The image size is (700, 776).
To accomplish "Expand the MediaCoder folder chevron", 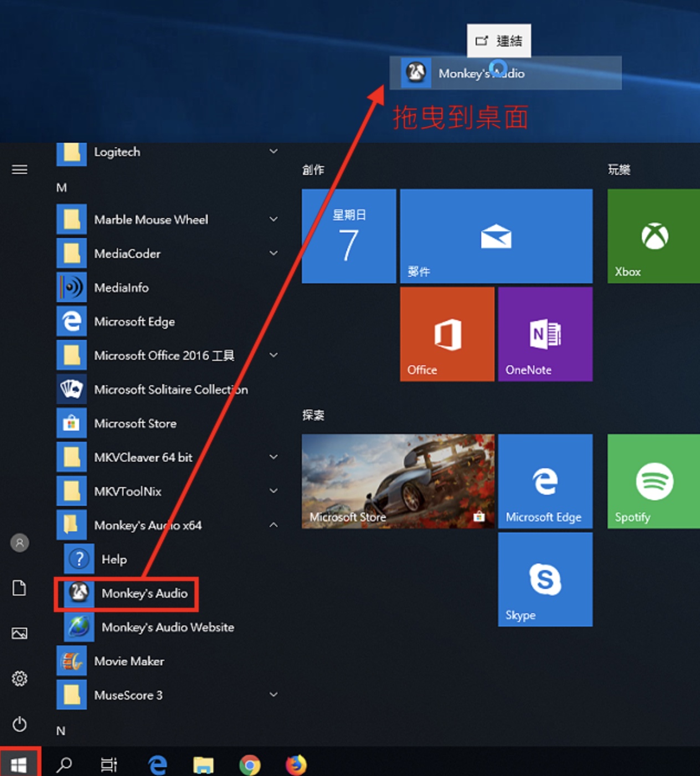I will point(274,253).
